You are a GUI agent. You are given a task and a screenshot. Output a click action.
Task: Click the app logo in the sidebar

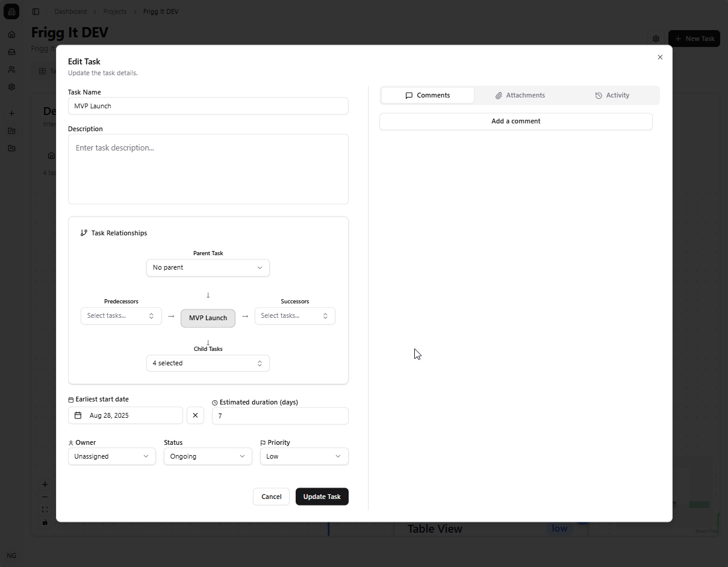[x=11, y=11]
